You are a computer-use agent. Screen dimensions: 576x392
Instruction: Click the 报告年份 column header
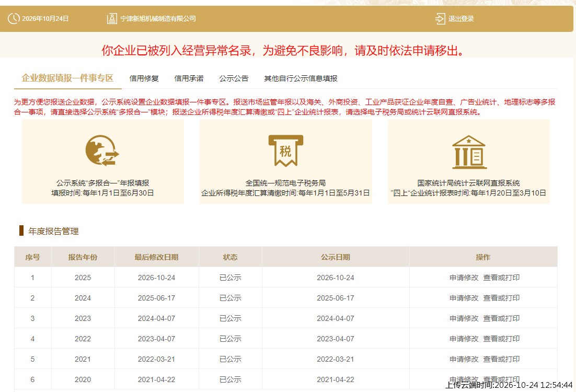pos(83,257)
